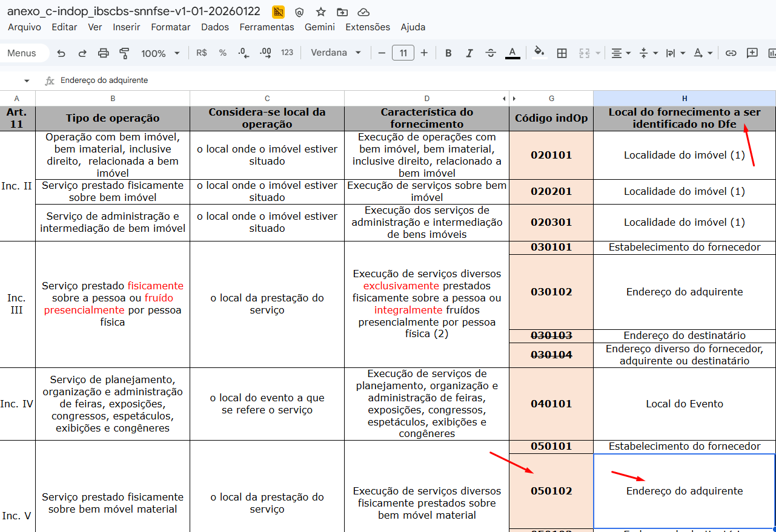Open the horizontal align dropdown
Image resolution: width=776 pixels, height=532 pixels.
[x=621, y=53]
